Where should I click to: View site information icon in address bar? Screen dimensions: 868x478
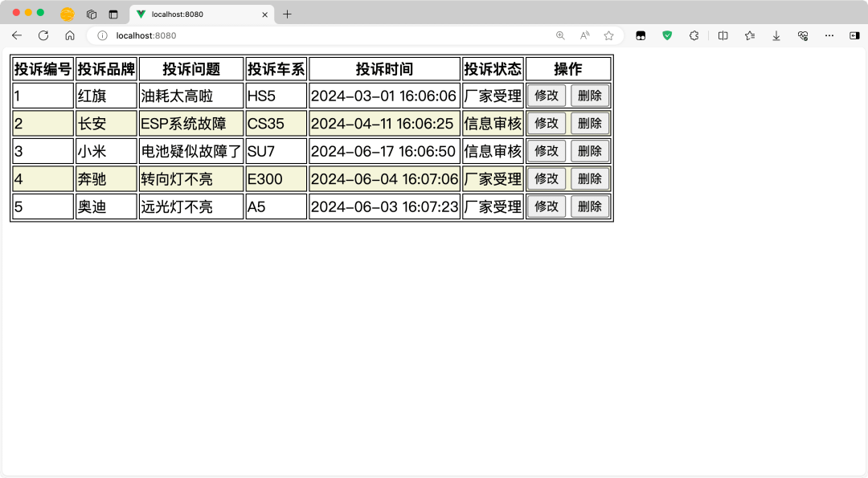pos(102,35)
